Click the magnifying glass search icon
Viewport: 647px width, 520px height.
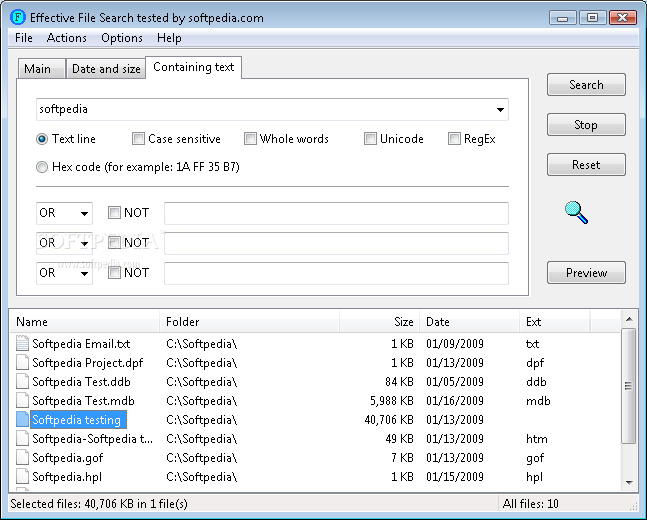click(x=576, y=212)
